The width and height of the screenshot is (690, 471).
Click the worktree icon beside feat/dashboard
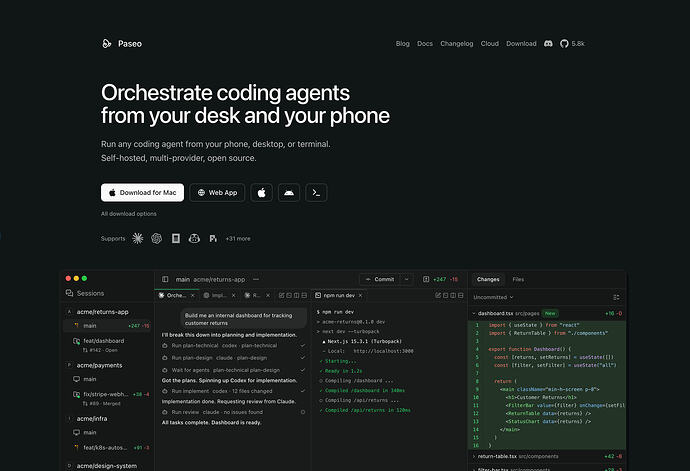pos(77,341)
